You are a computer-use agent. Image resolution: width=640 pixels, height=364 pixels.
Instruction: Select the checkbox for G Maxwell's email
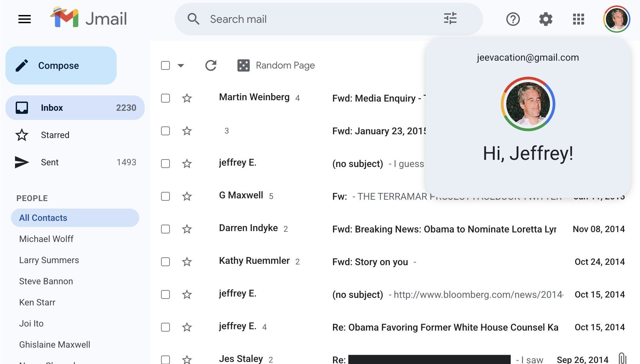click(x=165, y=196)
